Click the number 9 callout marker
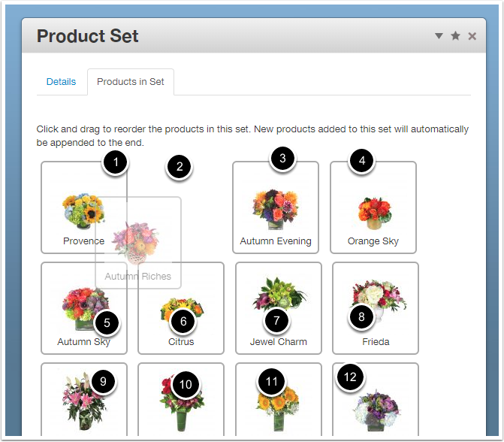Viewport: 504px width, 442px height. 103,381
